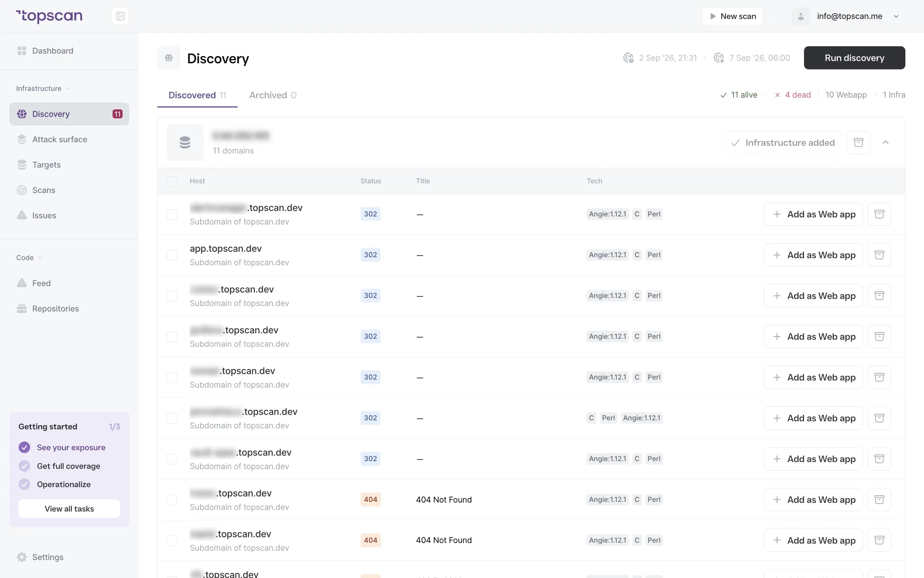This screenshot has height=578, width=924.
Task: Click the host name app.topscan.dev
Action: pyautogui.click(x=226, y=249)
